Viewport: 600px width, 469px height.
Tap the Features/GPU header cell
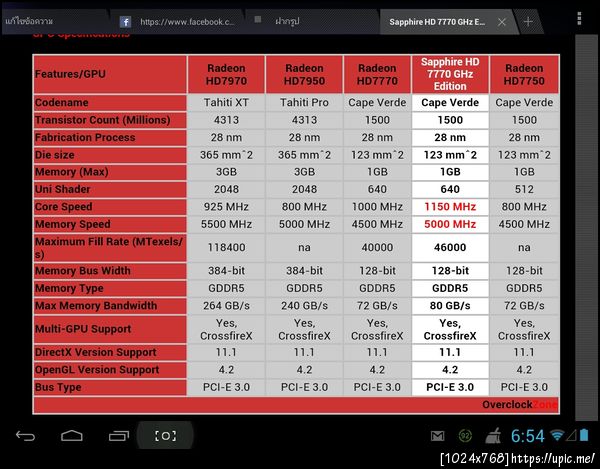point(110,74)
